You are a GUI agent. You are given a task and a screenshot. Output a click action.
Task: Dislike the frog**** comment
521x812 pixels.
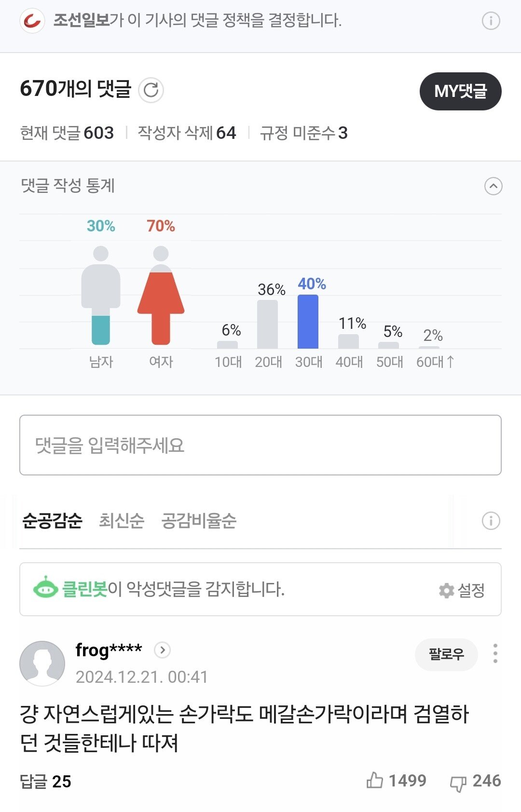(458, 782)
